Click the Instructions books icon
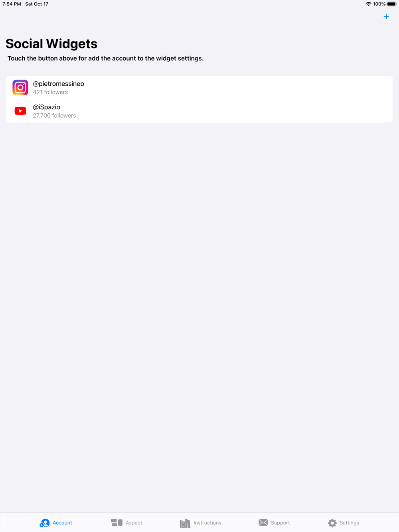 185,523
